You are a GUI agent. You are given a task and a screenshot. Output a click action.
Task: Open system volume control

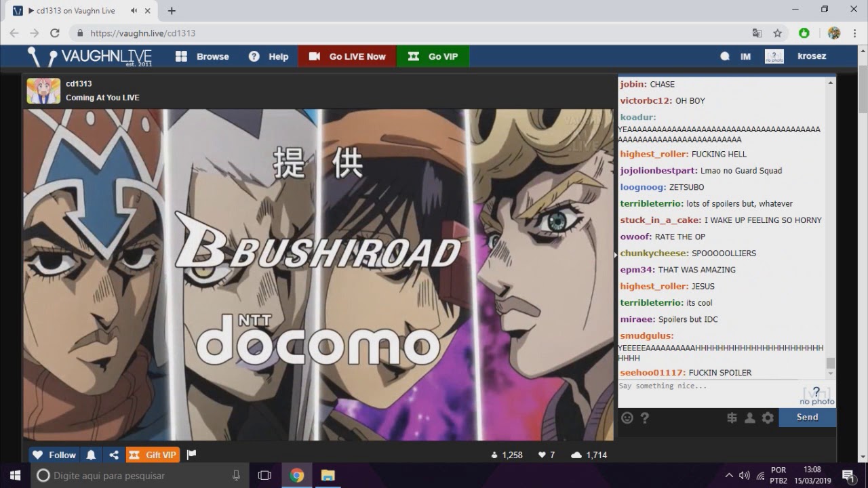[x=745, y=475]
